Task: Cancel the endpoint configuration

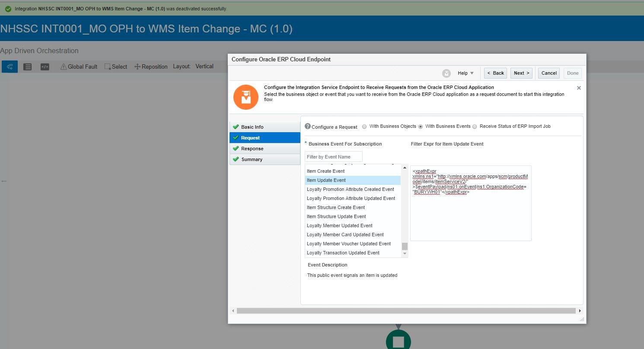Action: [548, 73]
